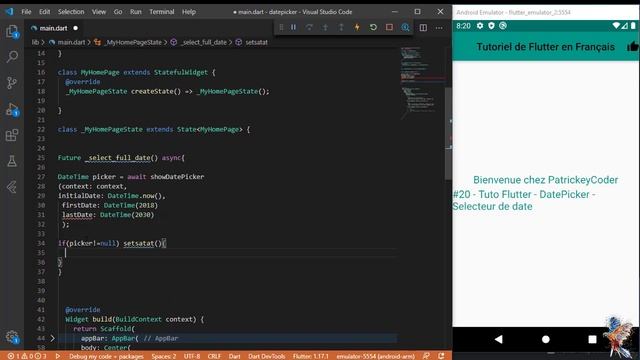The image size is (640, 360).
Task: Tap the Android Recents button in emulator
Action: click(592, 339)
